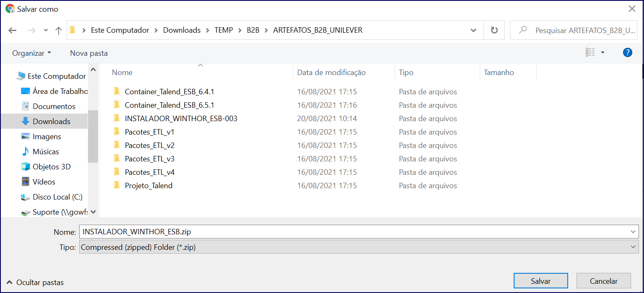
Task: Expand the address bar history dropdown
Action: click(x=473, y=30)
